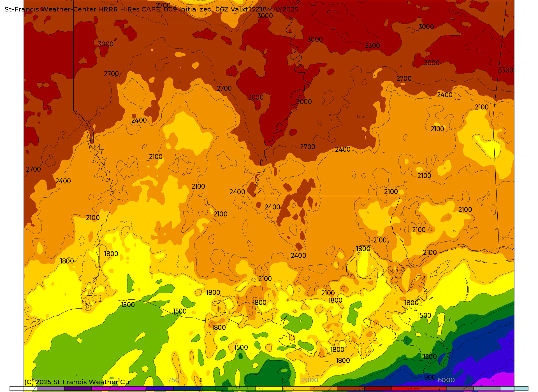Select the navy blue swatch in the color bar
The height and width of the screenshot is (392, 538).
pos(187,389)
